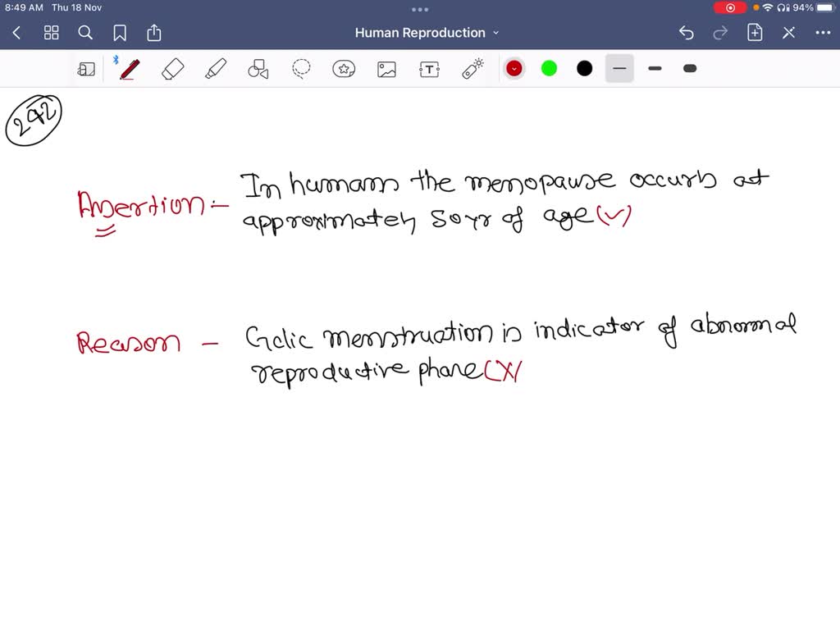Select the Highlighter tool

pyautogui.click(x=216, y=69)
